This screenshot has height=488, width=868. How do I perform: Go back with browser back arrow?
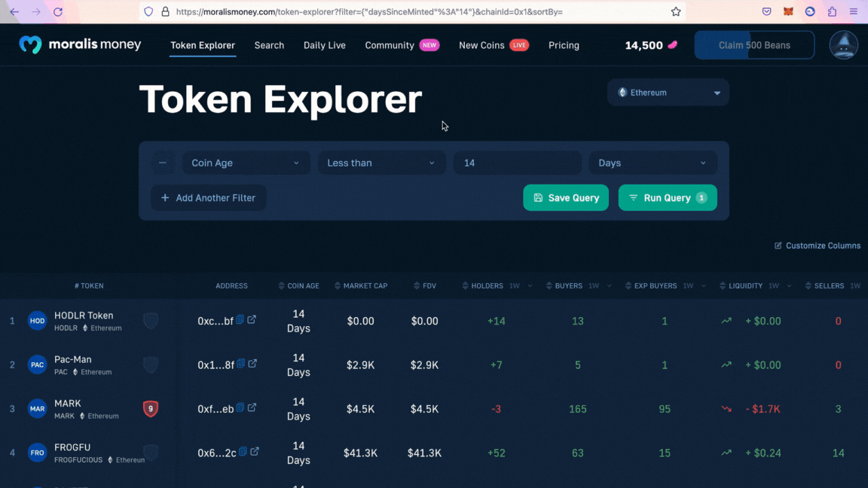(14, 11)
